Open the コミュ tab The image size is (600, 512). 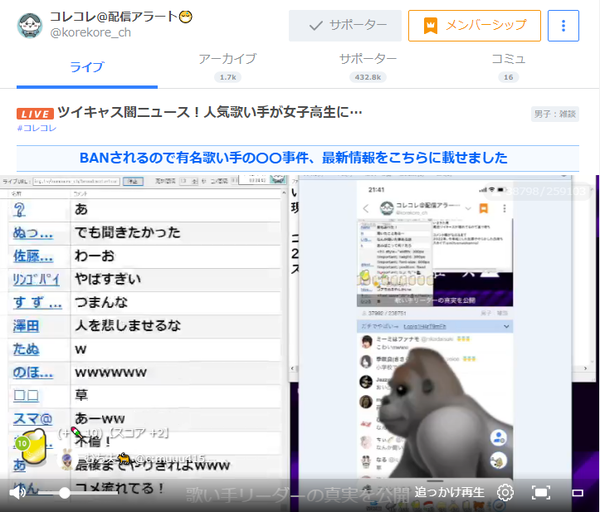508,67
